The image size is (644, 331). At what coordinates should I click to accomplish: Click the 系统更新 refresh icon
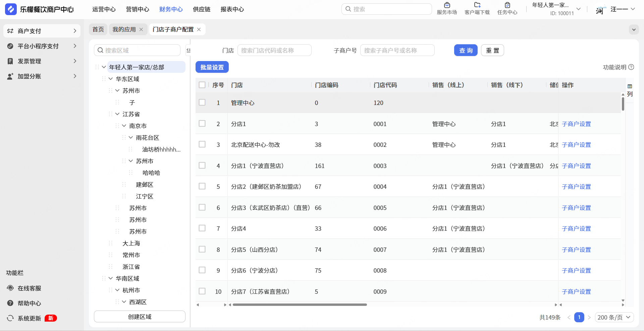[10, 318]
